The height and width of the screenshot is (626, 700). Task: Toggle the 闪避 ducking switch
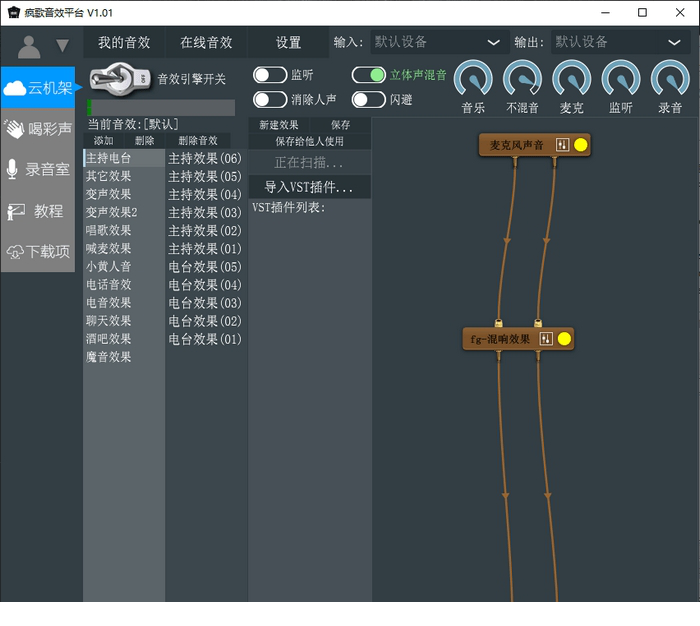(369, 100)
